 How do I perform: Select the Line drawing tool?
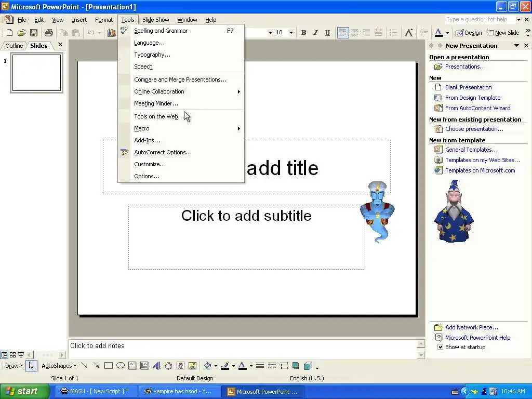(85, 366)
